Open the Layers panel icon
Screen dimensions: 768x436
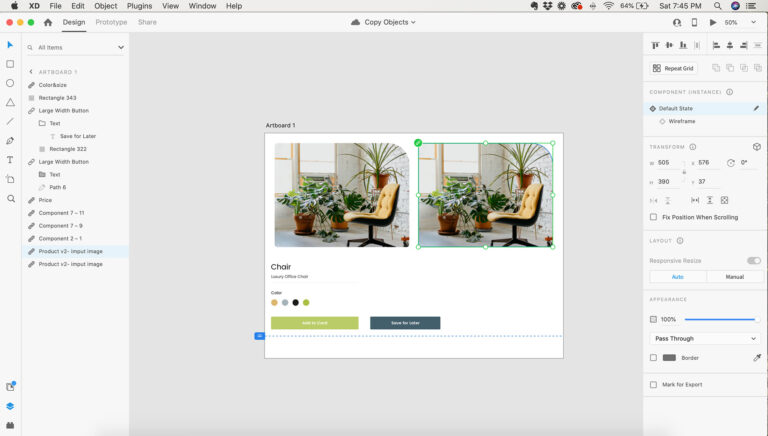[x=10, y=406]
